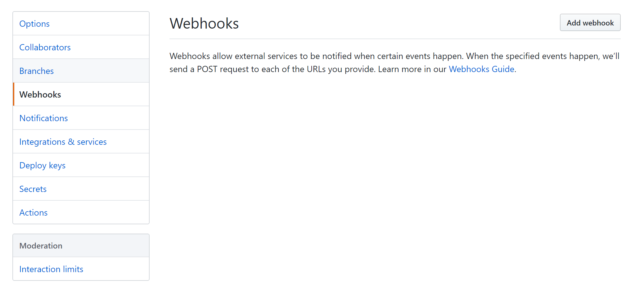Image resolution: width=644 pixels, height=292 pixels.
Task: Select the highlighted Webhooks tab
Action: 40,94
